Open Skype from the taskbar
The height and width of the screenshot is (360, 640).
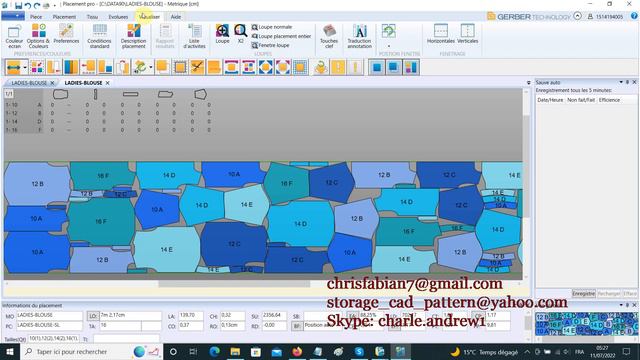click(359, 351)
